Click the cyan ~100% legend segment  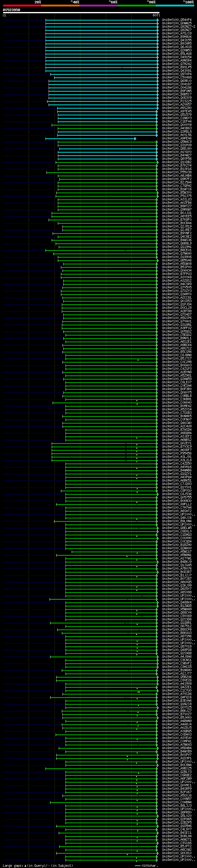point(175,6)
